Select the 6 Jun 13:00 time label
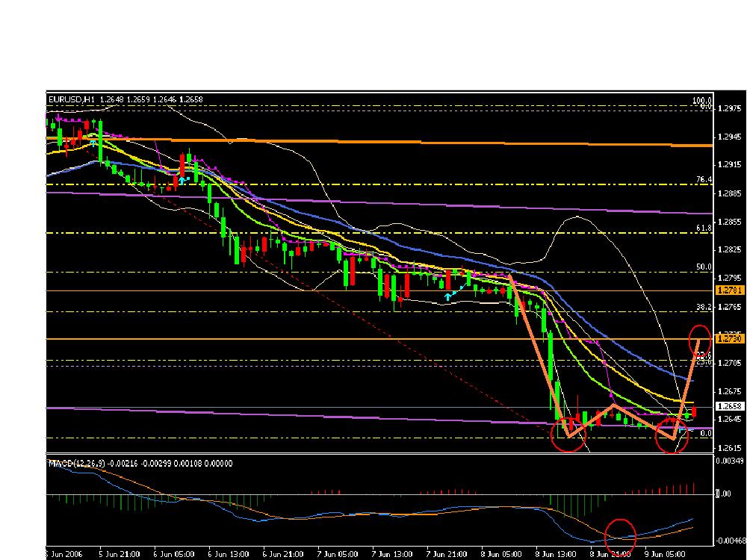Image resolution: width=747 pixels, height=560 pixels. point(229,554)
